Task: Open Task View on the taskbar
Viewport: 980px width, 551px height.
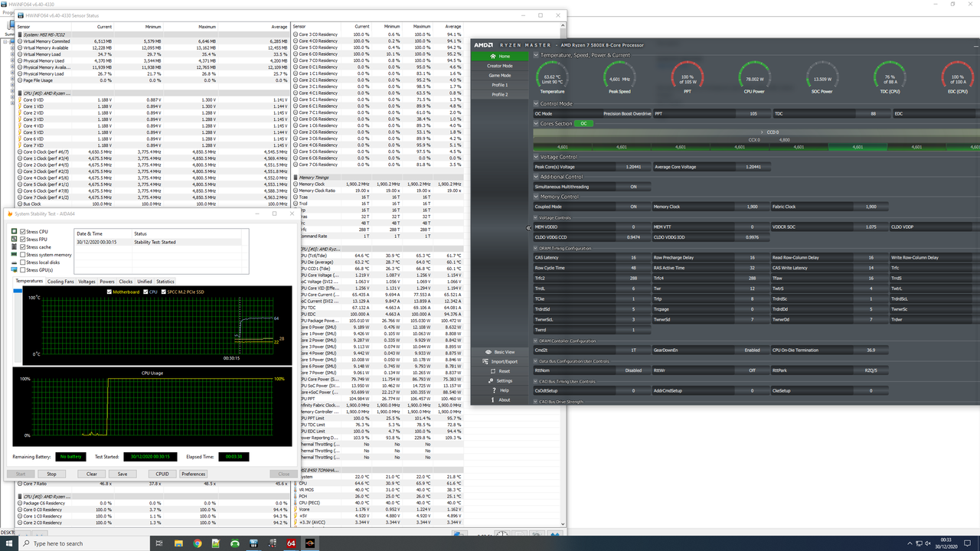Action: 159,543
